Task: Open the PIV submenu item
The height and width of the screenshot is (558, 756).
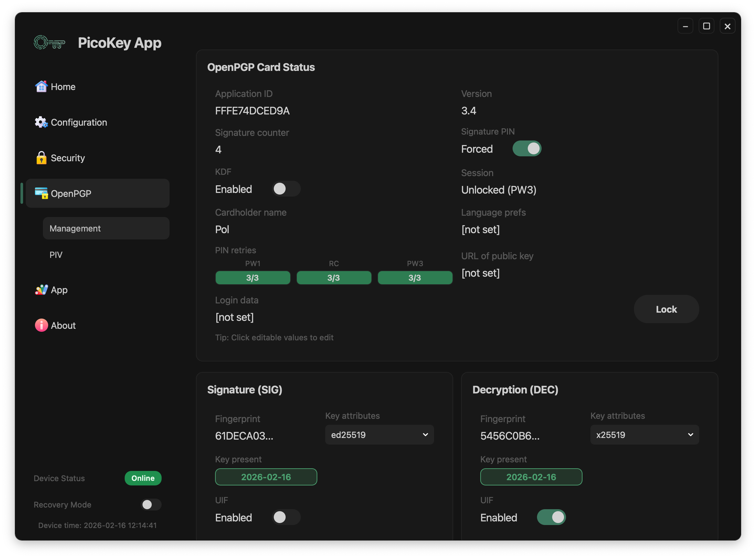Action: tap(56, 255)
